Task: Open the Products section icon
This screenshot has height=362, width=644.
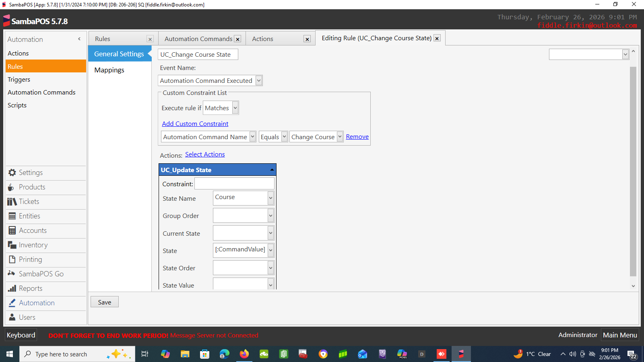Action: click(11, 187)
